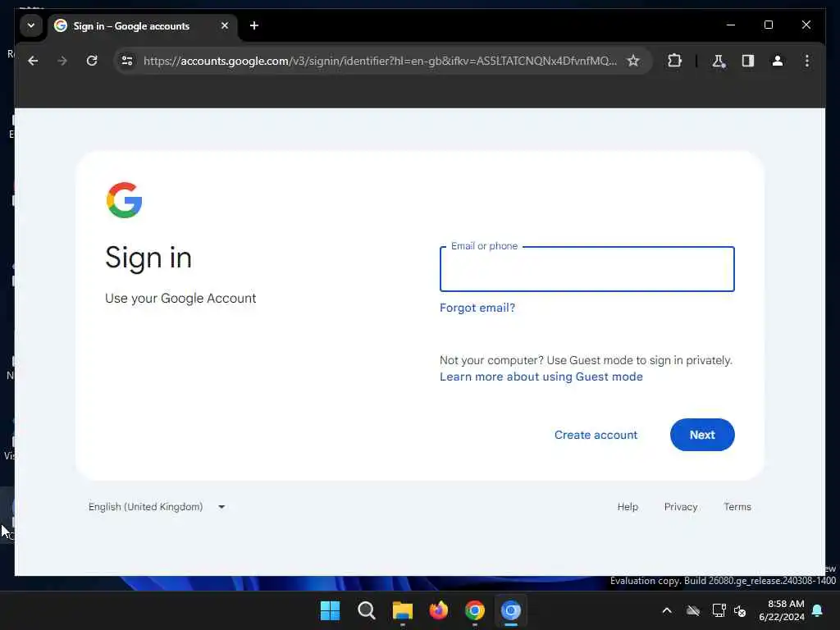Open the clock showing 8:58 AM

[x=782, y=610]
